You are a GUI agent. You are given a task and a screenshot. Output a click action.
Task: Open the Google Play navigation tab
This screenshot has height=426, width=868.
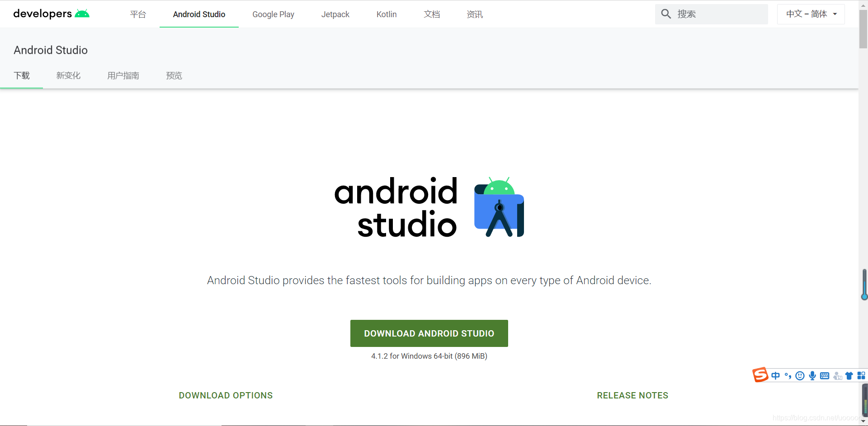(x=273, y=14)
